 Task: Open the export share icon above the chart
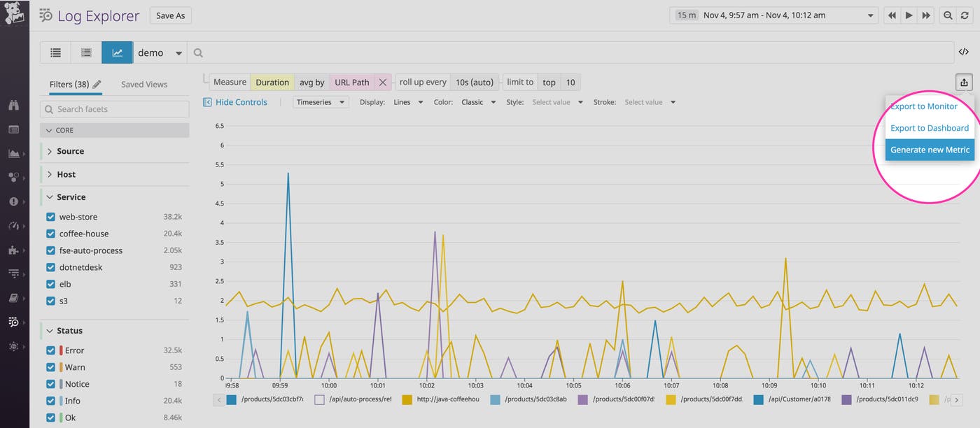click(964, 82)
